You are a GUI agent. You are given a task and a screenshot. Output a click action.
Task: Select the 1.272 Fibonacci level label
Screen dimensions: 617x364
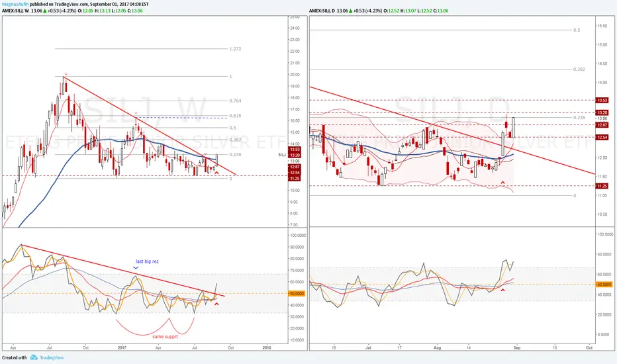[235, 49]
